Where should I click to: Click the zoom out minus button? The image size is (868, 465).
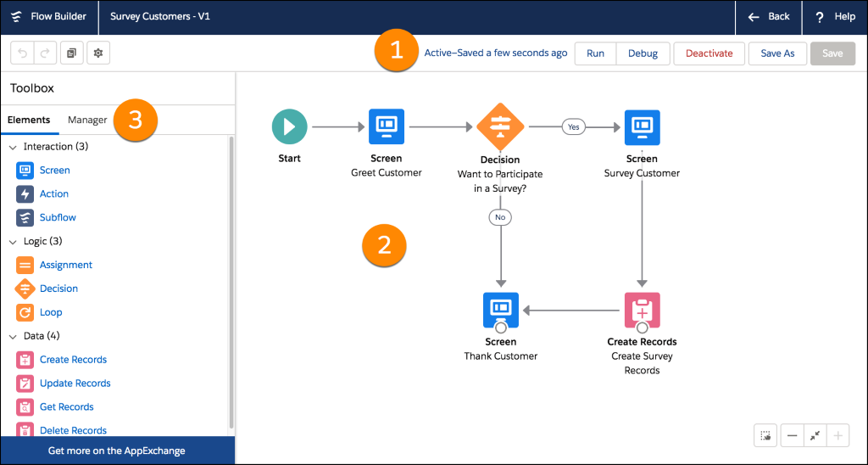[792, 435]
